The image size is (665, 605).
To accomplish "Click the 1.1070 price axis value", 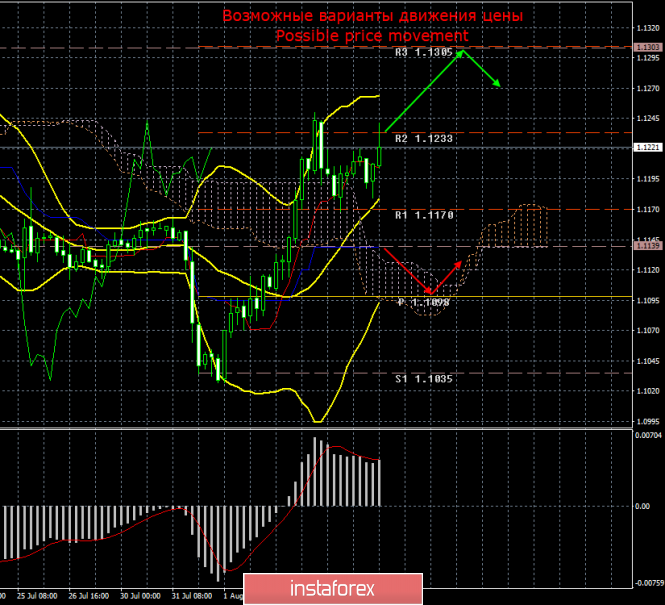I will click(648, 330).
